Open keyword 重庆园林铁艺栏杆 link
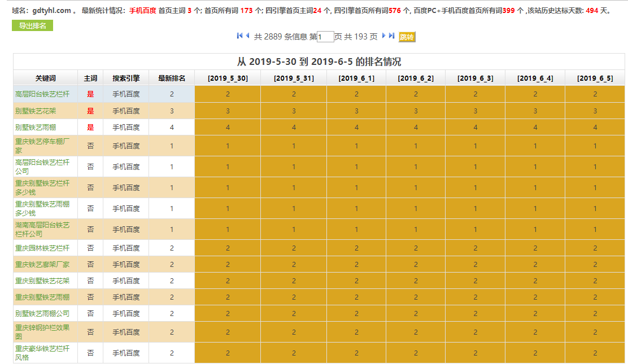This screenshot has height=364, width=628. click(x=42, y=248)
